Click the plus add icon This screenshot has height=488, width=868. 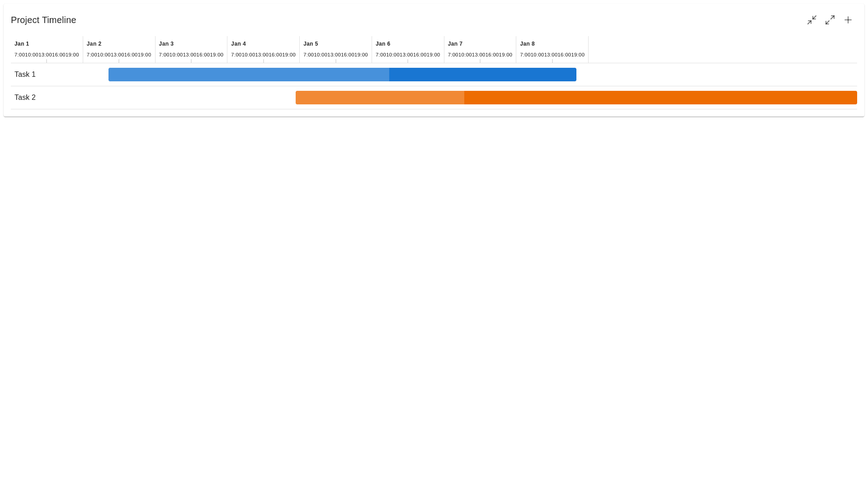click(x=848, y=20)
